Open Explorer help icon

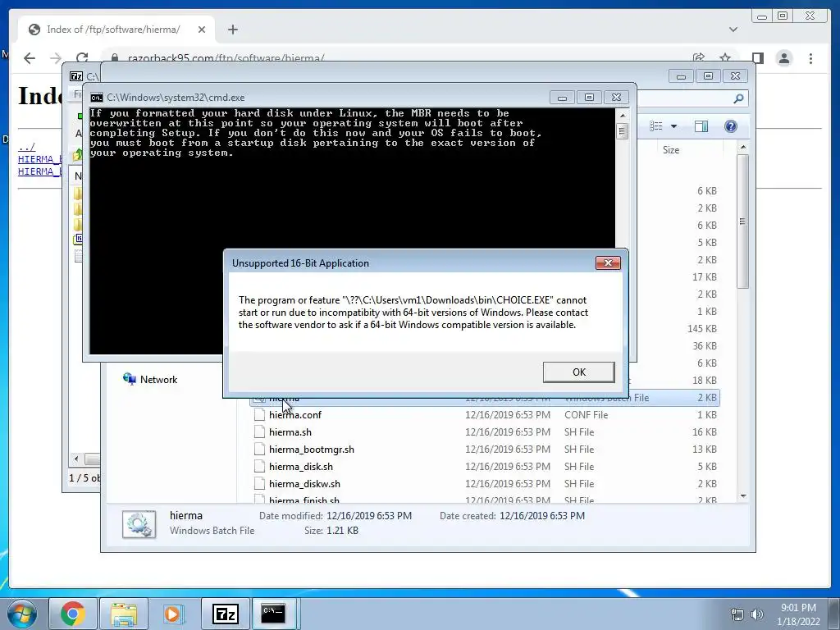coord(730,126)
